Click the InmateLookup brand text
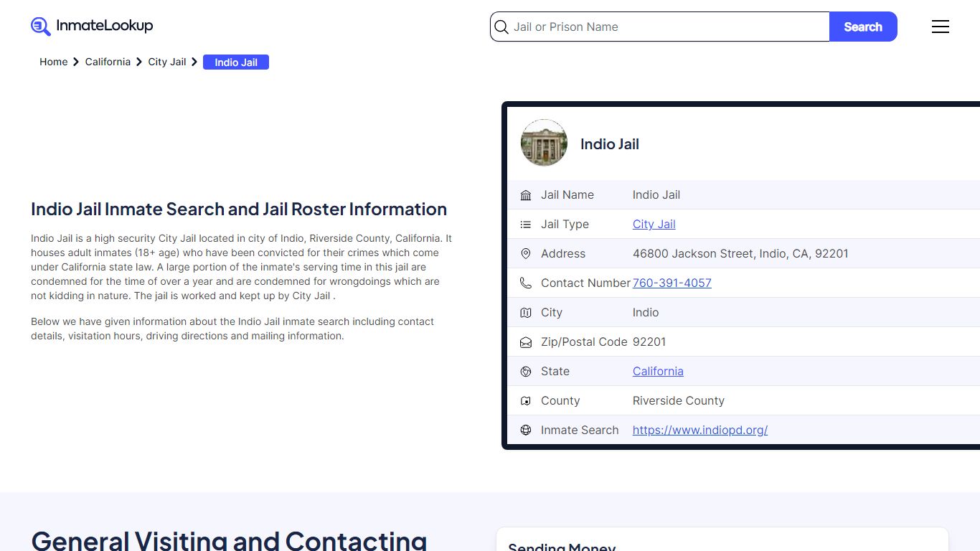Screen dimensions: 980x551 coord(105,26)
